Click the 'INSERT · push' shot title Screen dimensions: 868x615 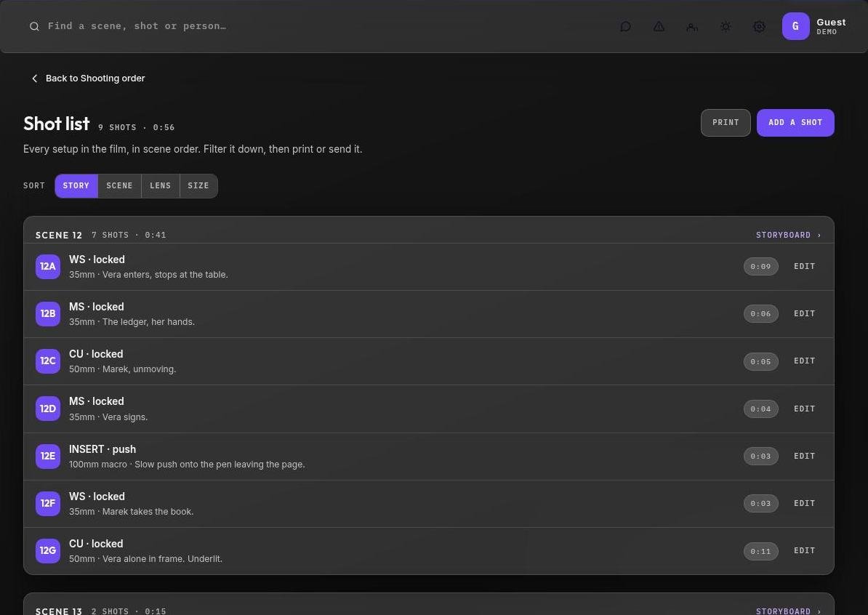[103, 449]
